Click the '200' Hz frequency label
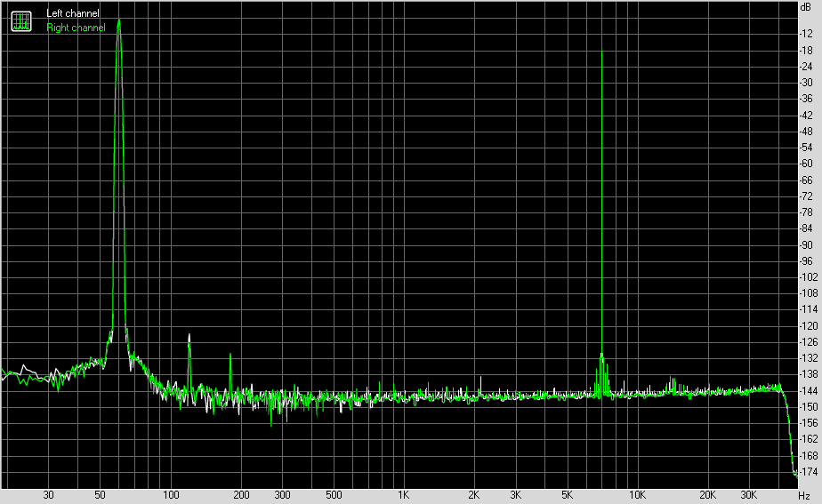This screenshot has width=822, height=504. pyautogui.click(x=241, y=495)
